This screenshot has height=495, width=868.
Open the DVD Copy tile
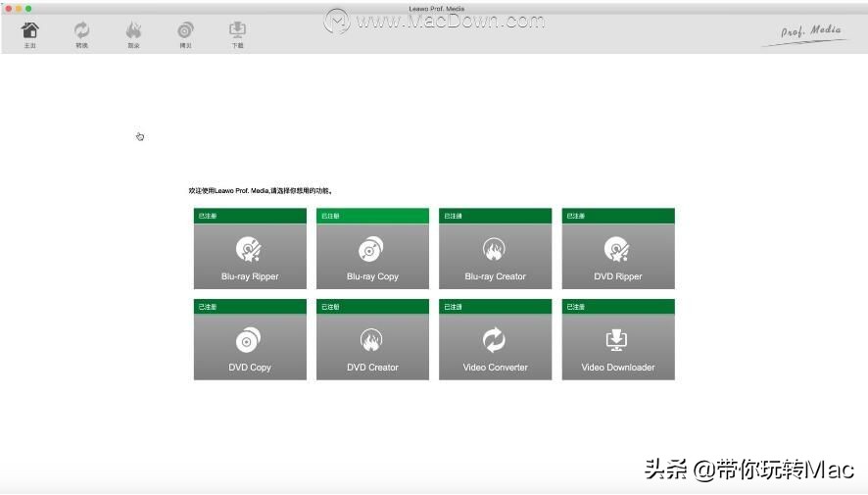pyautogui.click(x=250, y=339)
